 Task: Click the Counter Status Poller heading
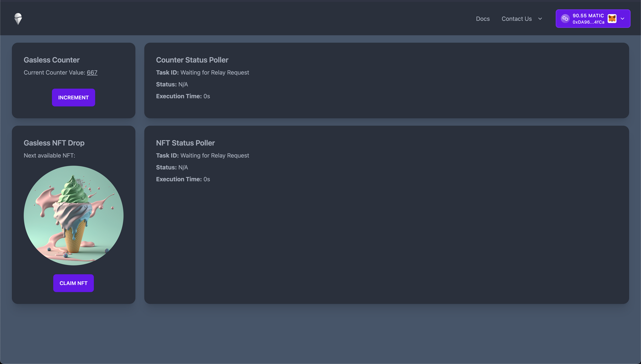(x=192, y=60)
